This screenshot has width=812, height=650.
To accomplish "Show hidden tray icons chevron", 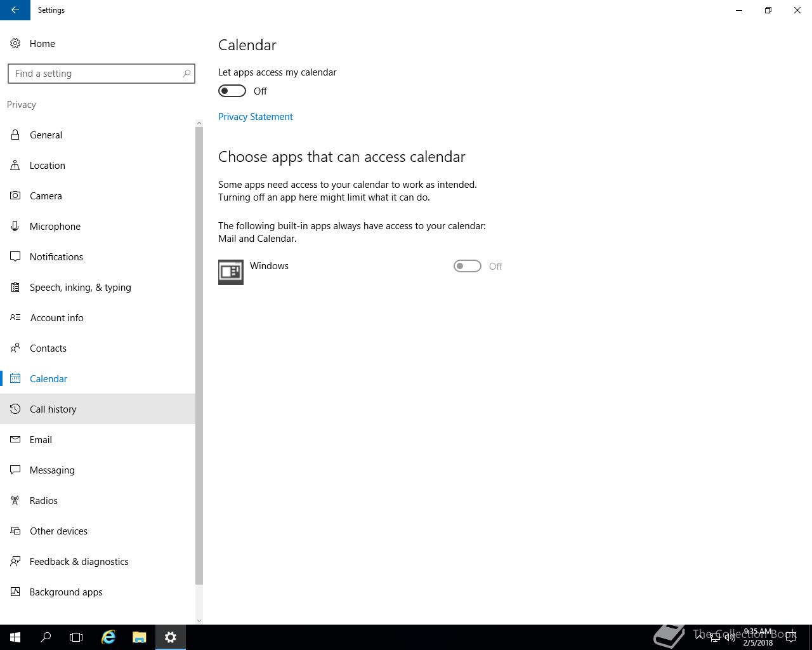I will point(700,637).
